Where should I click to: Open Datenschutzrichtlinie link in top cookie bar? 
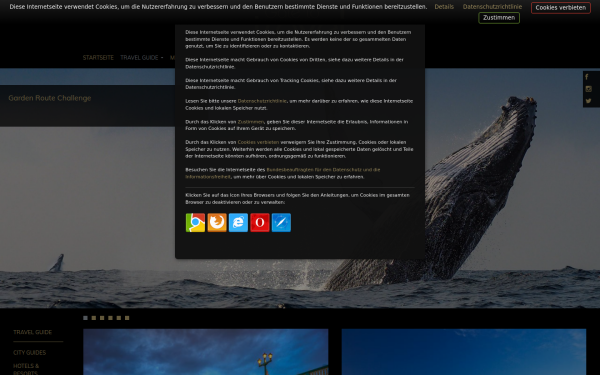(492, 7)
